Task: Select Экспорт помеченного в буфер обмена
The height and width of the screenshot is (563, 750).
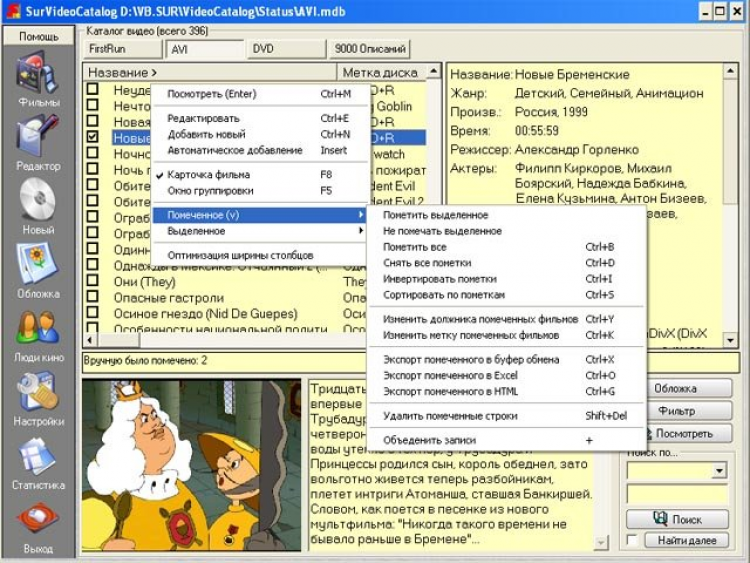Action: coord(506,360)
